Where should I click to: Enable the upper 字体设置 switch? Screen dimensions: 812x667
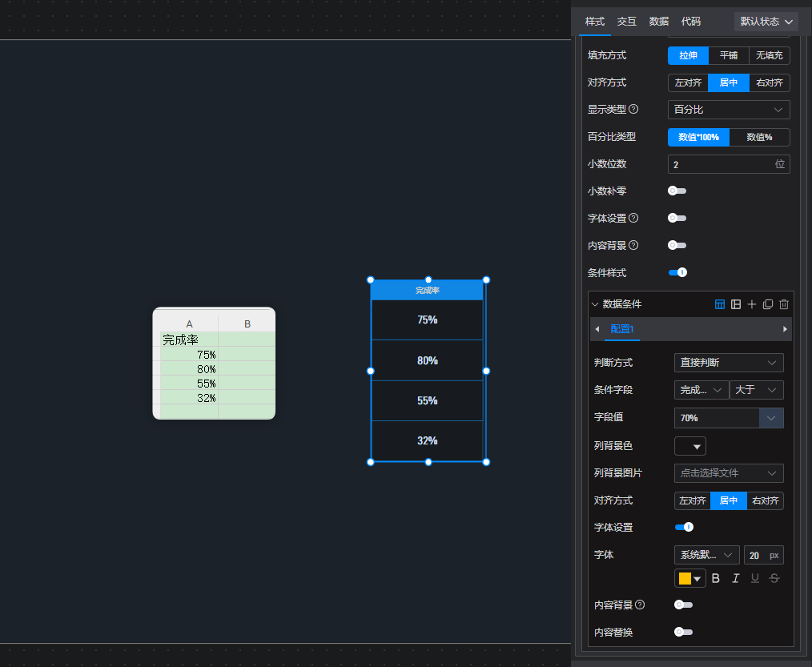pyautogui.click(x=677, y=218)
